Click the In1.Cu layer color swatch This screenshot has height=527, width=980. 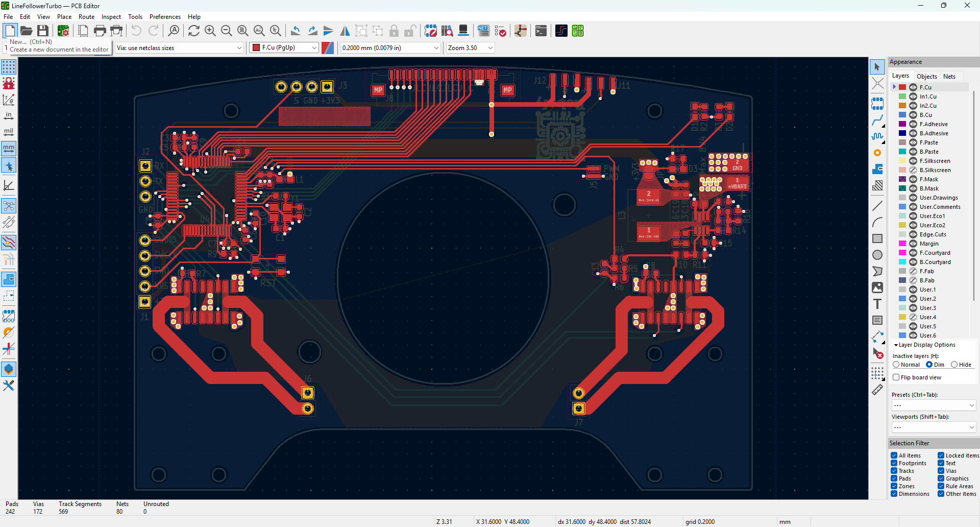click(x=902, y=97)
